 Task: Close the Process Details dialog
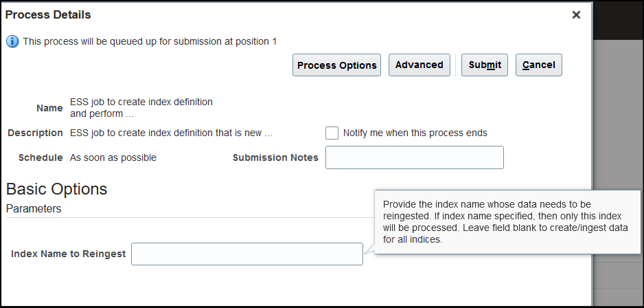coord(576,14)
